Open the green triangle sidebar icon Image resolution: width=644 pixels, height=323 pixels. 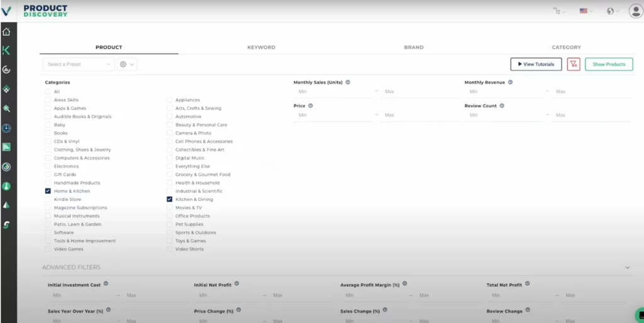coord(6,205)
